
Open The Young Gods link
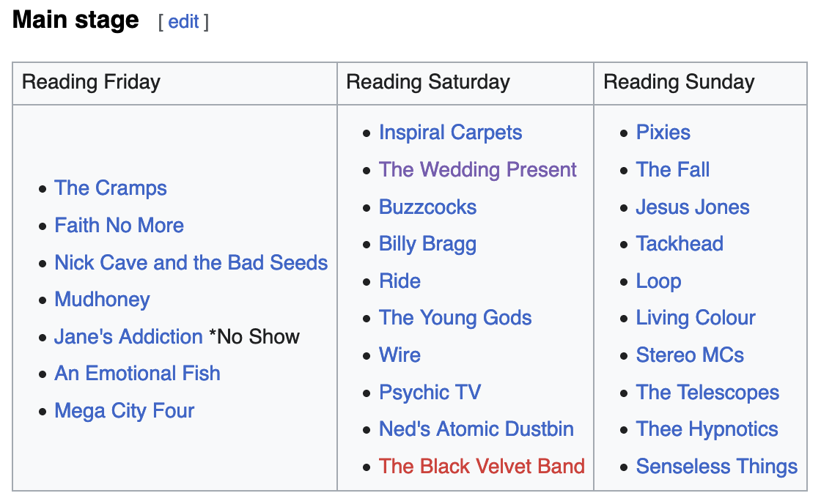coord(455,318)
